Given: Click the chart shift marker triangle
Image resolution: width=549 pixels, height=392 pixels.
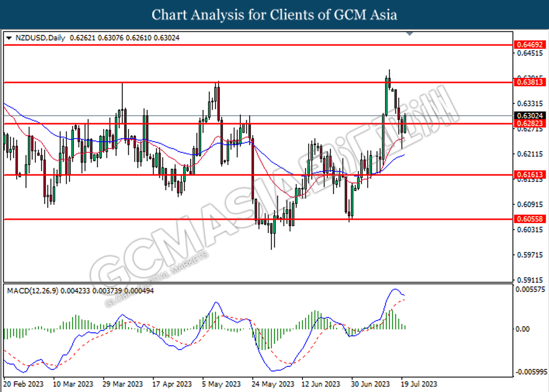Looking at the screenshot, I should click(x=410, y=34).
